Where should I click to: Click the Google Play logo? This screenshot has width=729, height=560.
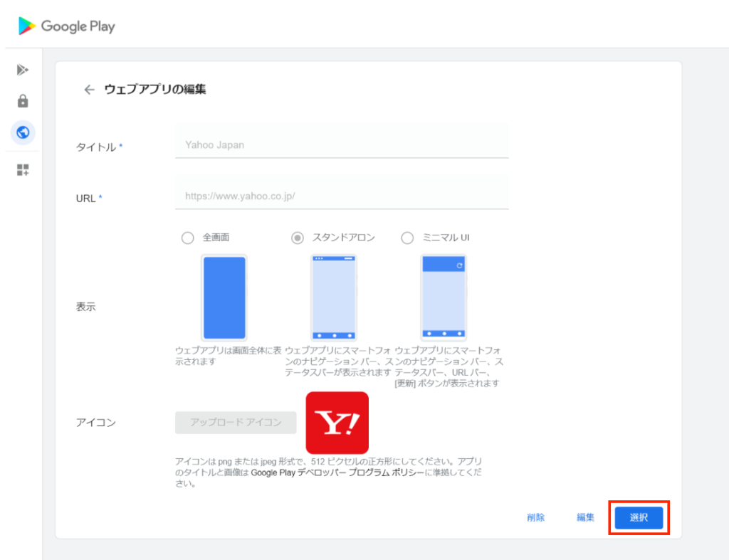tap(66, 26)
